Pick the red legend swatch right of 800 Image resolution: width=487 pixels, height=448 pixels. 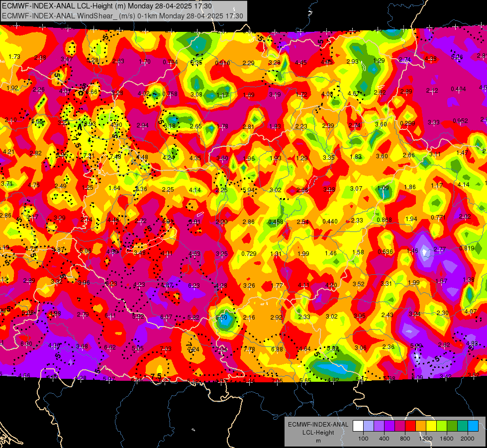point(410,426)
